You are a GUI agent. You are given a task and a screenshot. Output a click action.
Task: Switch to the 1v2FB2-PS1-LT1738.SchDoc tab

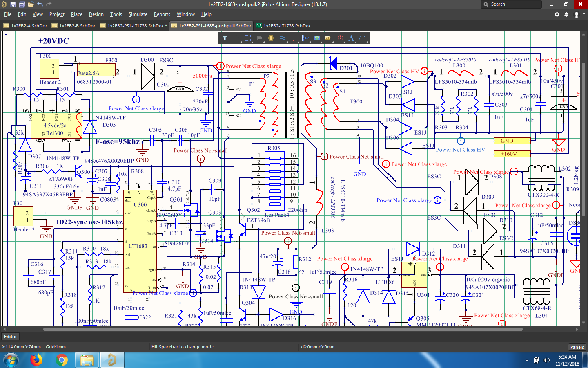[x=134, y=25]
